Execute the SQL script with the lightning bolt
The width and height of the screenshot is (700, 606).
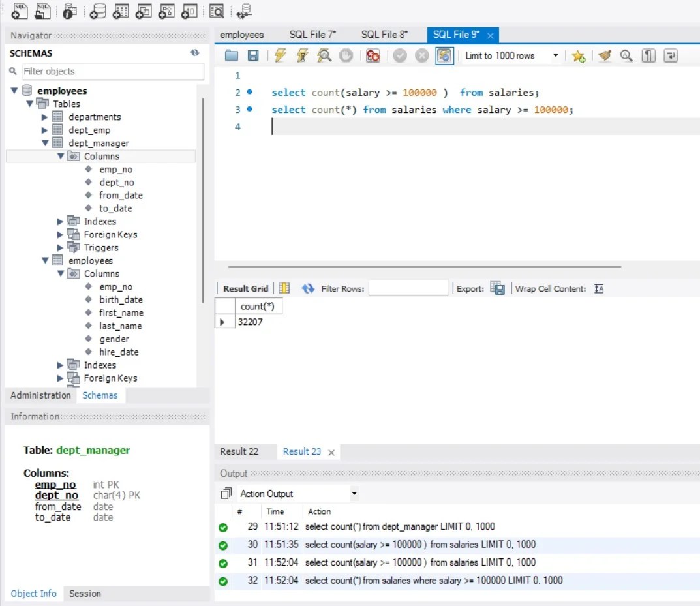tap(279, 55)
